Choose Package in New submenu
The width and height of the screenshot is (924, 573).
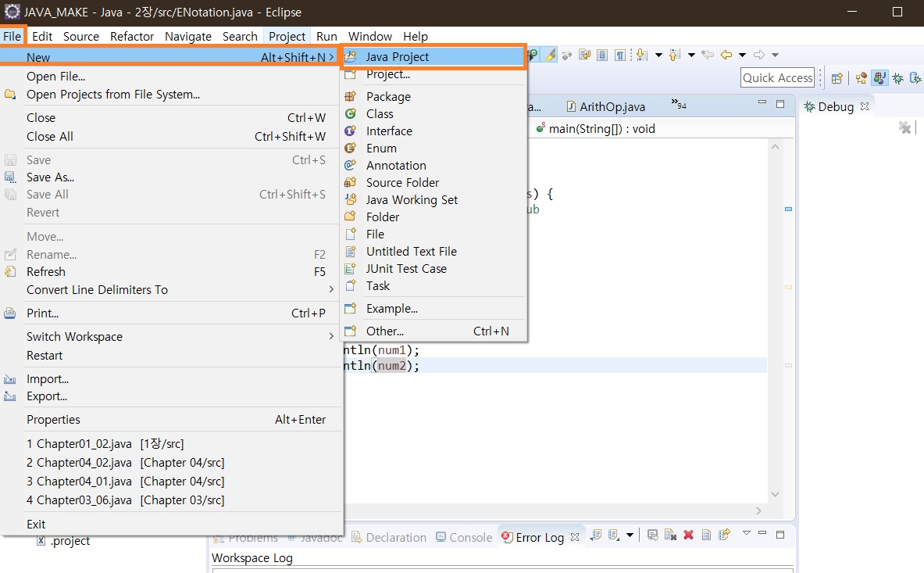pos(433,96)
